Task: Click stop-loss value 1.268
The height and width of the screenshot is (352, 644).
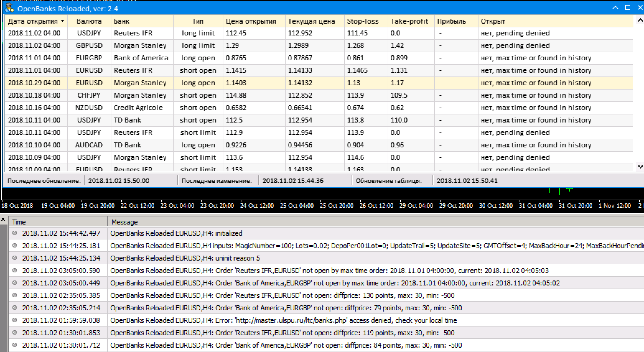Action: (366, 45)
